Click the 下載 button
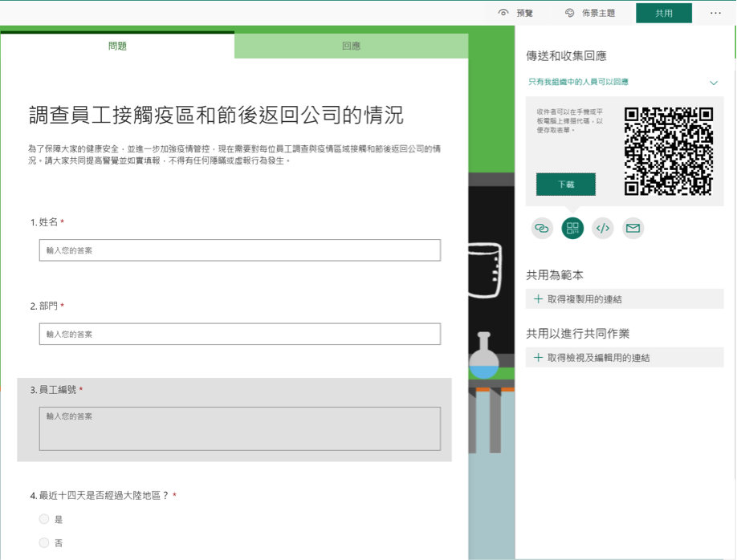Viewport: 737px width, 560px height. [x=566, y=185]
